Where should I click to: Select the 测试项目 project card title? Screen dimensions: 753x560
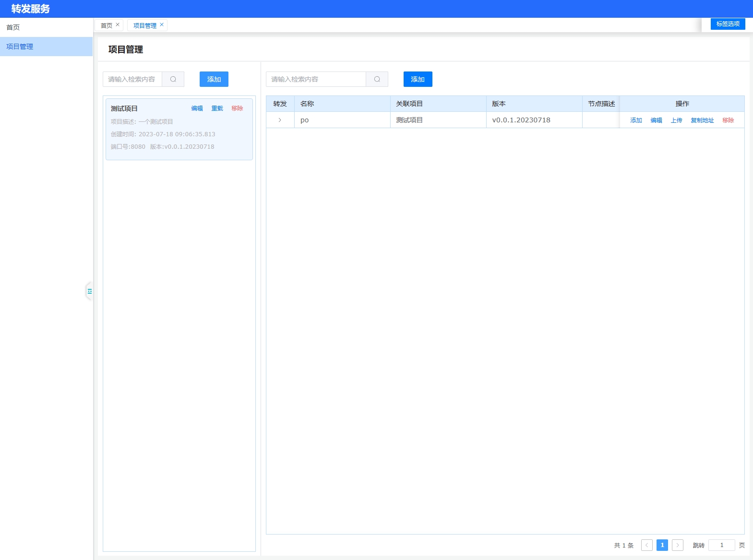pos(124,108)
